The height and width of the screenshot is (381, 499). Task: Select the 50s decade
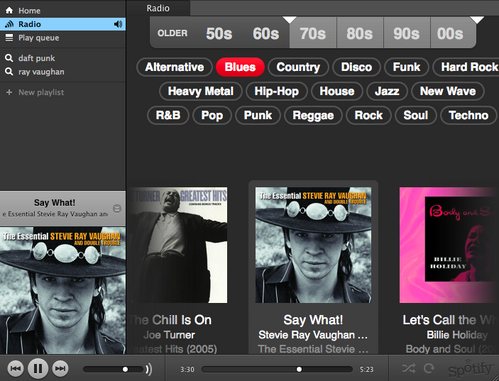[x=219, y=33]
